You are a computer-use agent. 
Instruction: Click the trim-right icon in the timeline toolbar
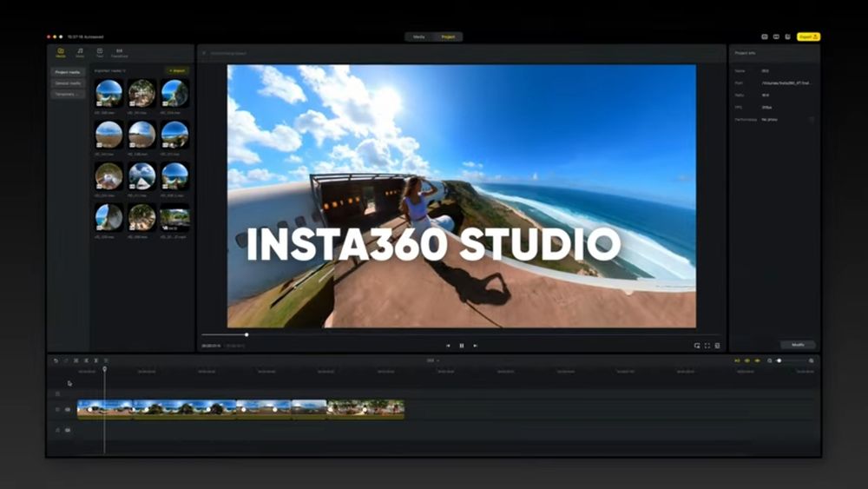click(95, 360)
